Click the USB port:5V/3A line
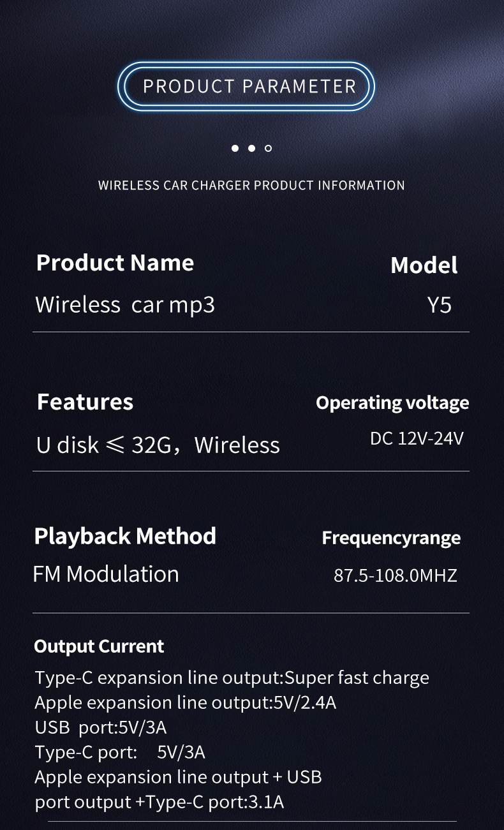The height and width of the screenshot is (830, 504). coord(101,727)
